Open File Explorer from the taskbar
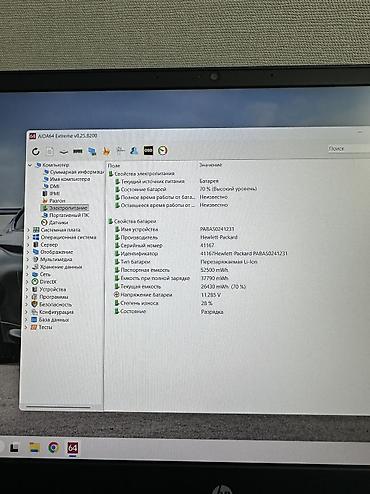 (34, 448)
